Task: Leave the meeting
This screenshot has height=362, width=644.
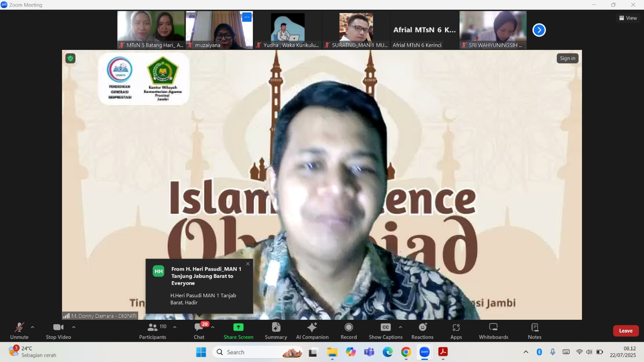Action: tap(626, 331)
